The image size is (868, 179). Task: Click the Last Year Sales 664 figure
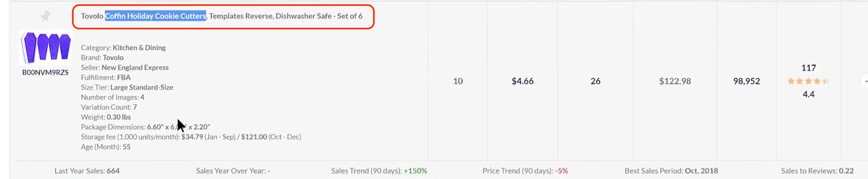pos(113,170)
